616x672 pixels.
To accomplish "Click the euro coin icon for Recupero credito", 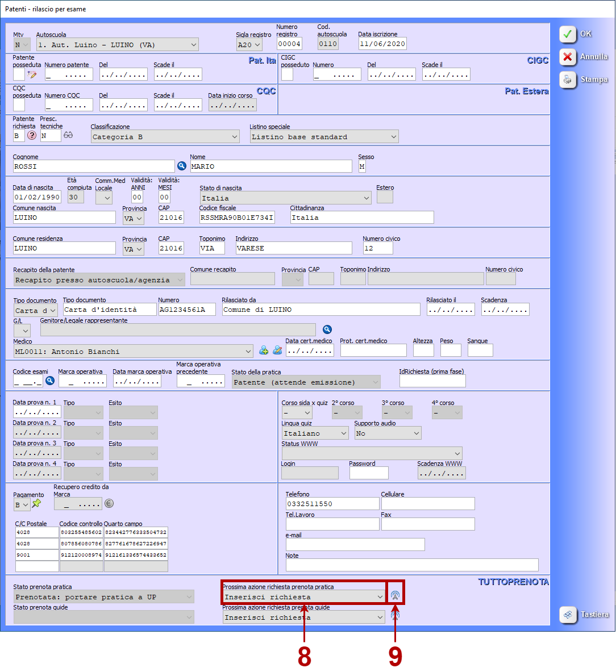I will click(109, 503).
